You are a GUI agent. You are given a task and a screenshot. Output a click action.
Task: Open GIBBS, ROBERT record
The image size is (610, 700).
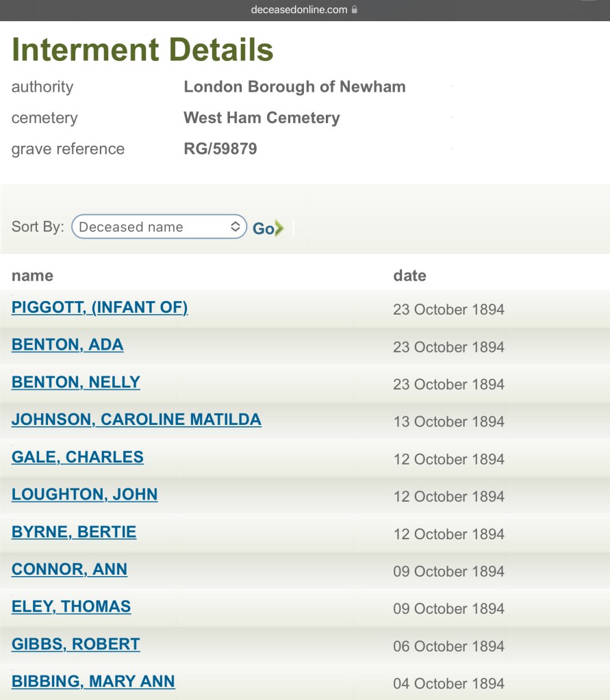click(x=76, y=644)
